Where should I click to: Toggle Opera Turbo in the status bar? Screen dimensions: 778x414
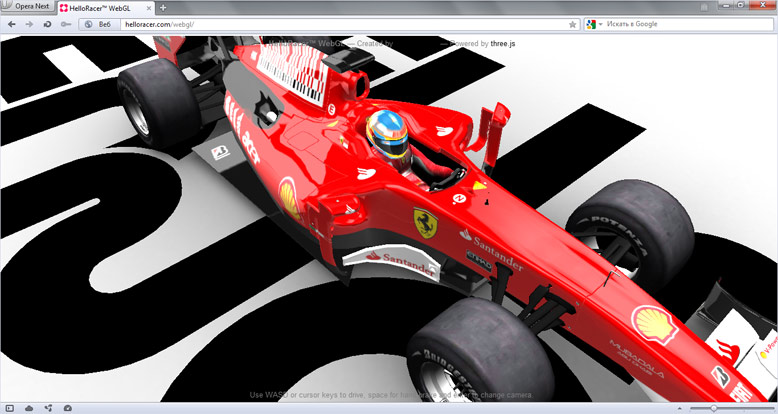[67, 408]
